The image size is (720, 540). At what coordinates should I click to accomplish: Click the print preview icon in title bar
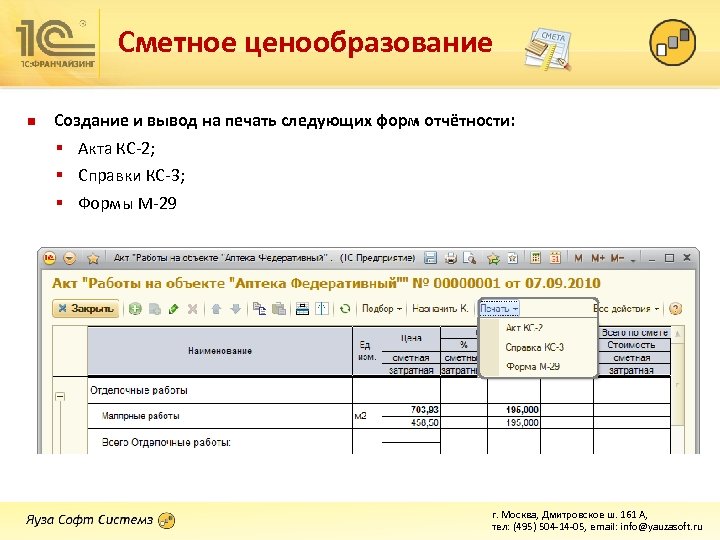469,259
